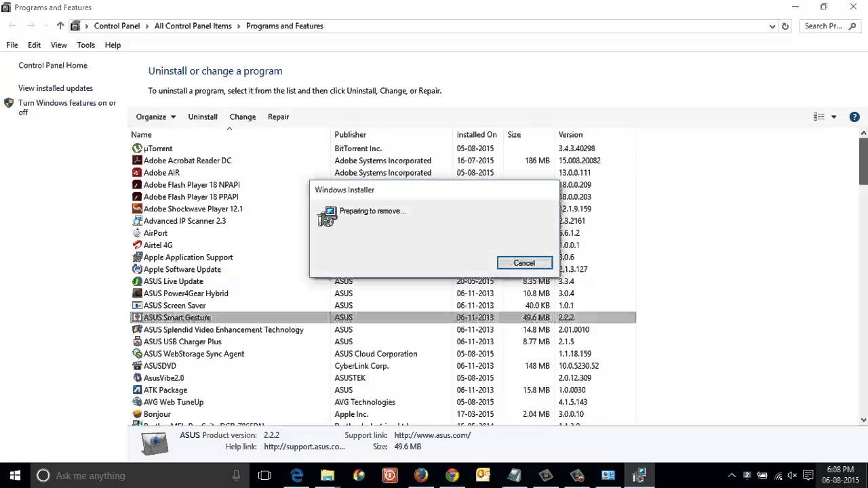Open Task View on the taskbar
Screen dimensions: 868x488
point(264,475)
